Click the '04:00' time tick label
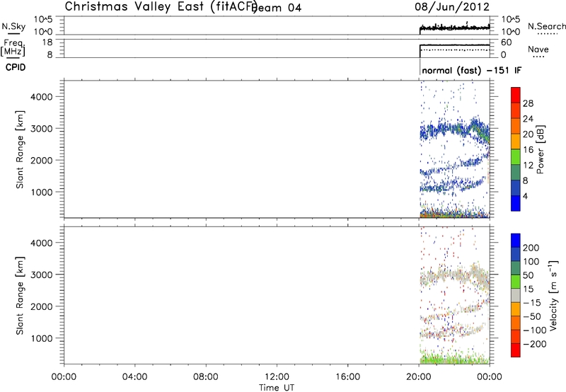The height and width of the screenshot is (392, 566). tap(134, 377)
